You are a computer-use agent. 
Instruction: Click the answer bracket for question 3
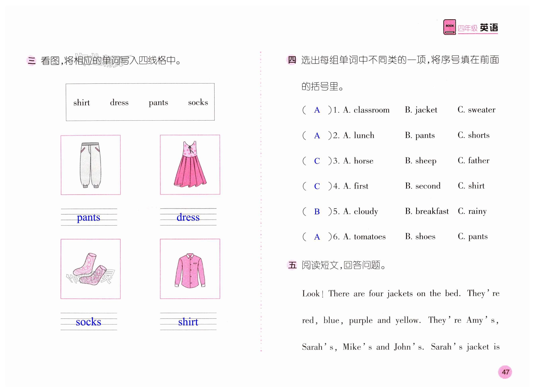pyautogui.click(x=317, y=161)
